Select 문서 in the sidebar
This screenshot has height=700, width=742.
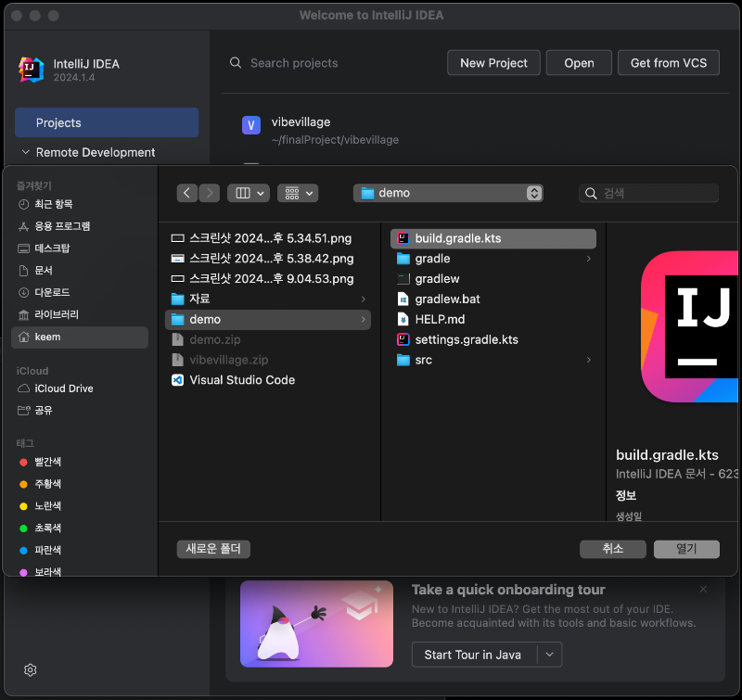pyautogui.click(x=80, y=271)
